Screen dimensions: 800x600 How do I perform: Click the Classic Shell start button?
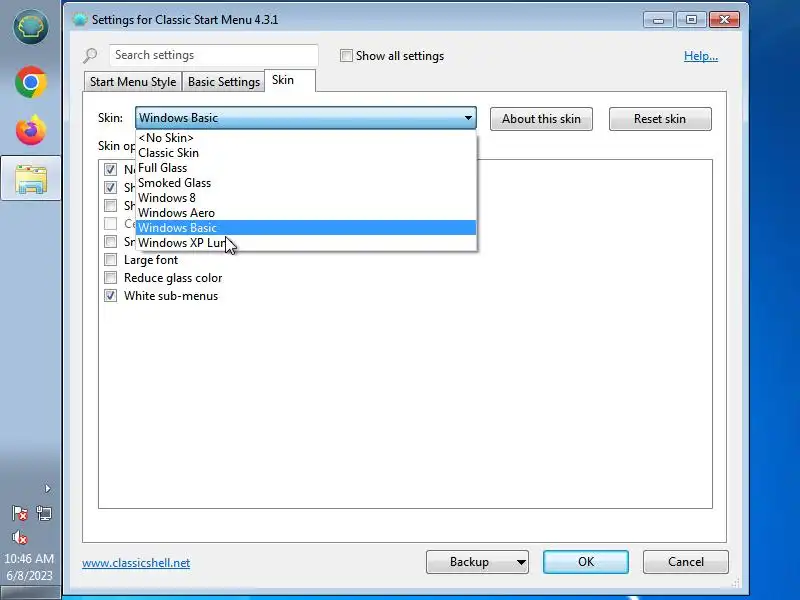coord(31,27)
